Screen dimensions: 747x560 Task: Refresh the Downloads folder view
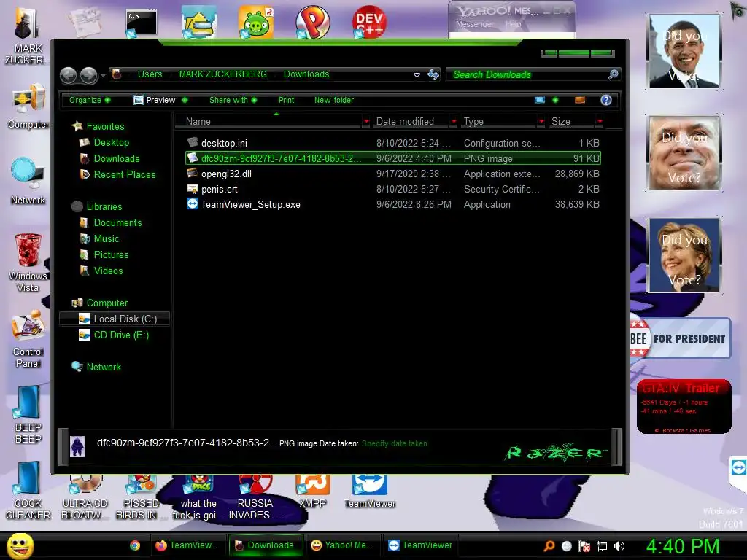pyautogui.click(x=433, y=75)
